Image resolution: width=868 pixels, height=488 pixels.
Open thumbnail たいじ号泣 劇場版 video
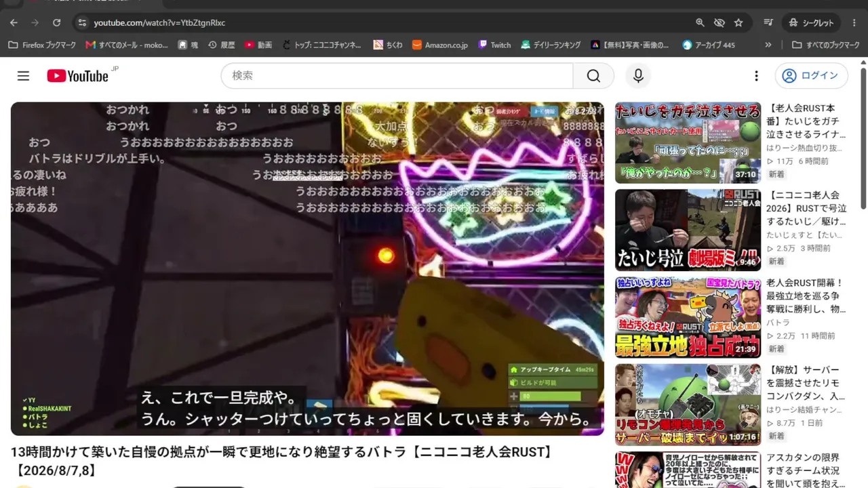(x=688, y=230)
